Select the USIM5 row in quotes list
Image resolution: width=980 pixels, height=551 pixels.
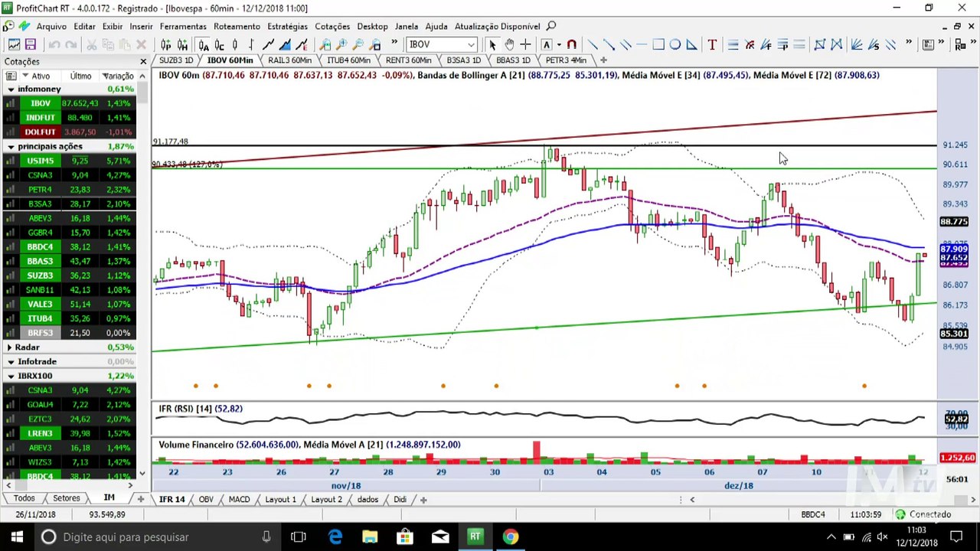69,161
